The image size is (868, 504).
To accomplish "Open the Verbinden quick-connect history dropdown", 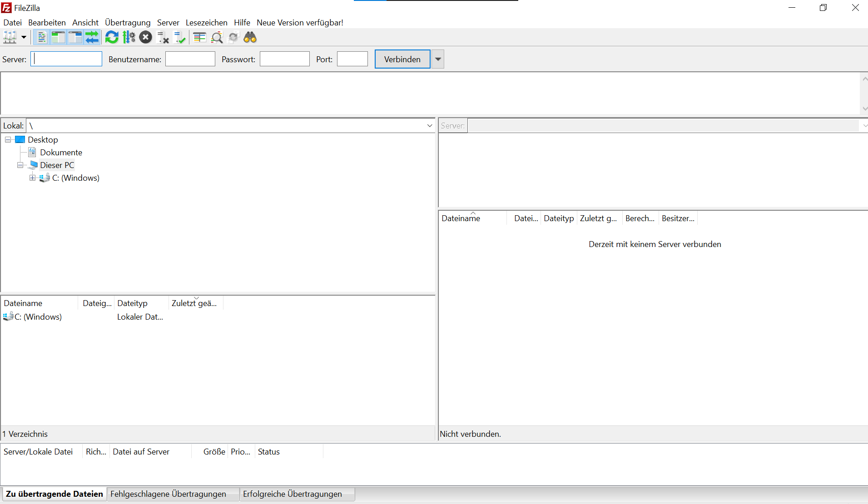I will tap(438, 59).
